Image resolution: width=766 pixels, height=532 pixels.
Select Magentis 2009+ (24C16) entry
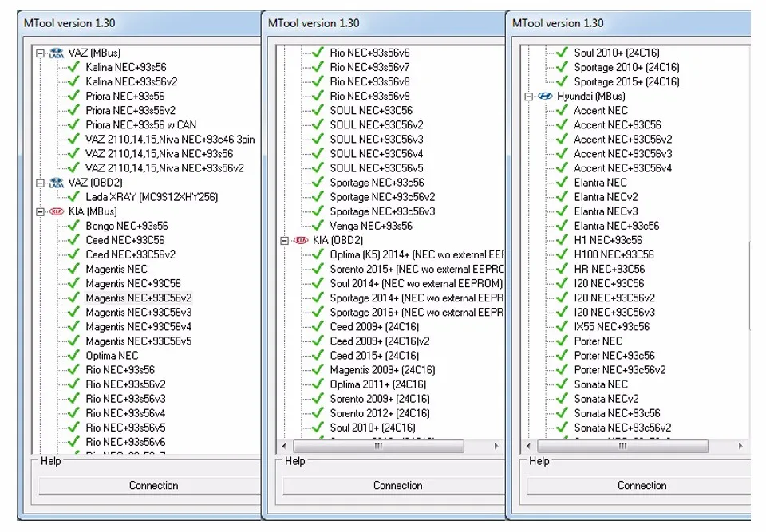coord(382,370)
